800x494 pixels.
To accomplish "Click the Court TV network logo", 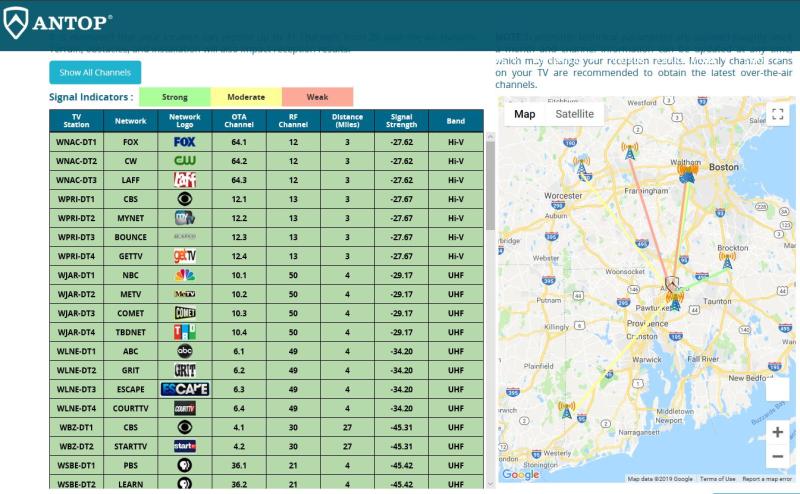I will 185,408.
